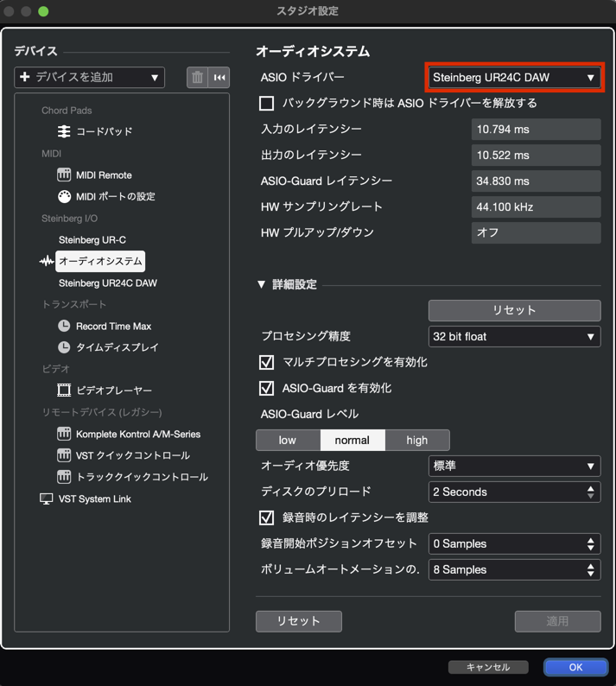Open the ASIO ドライバー dropdown
Viewport: 616px width, 686px height.
point(514,78)
